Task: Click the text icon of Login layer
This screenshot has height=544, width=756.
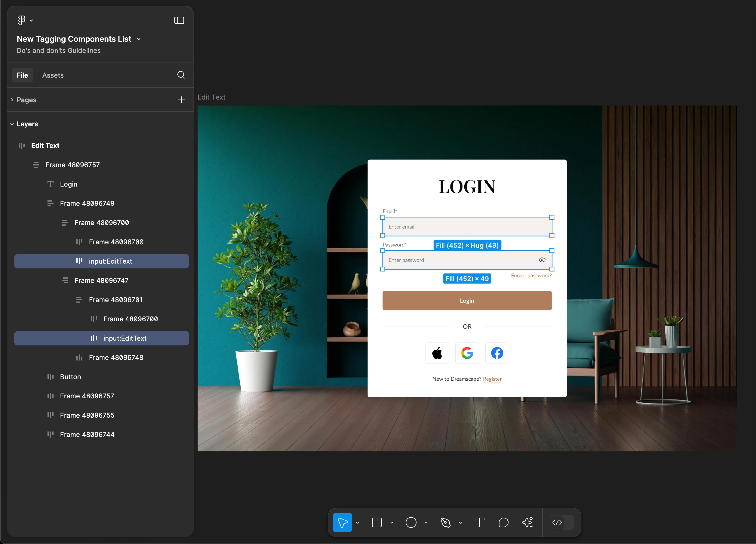Action: 50,184
